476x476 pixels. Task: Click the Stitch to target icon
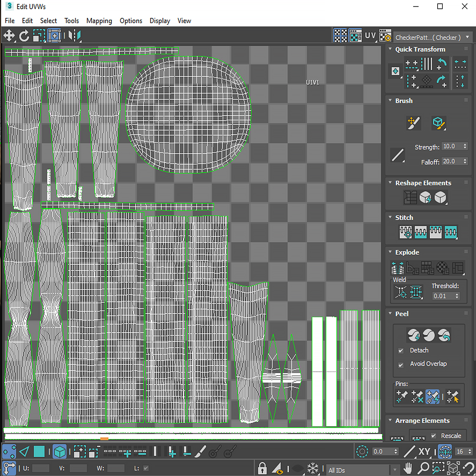coord(406,232)
